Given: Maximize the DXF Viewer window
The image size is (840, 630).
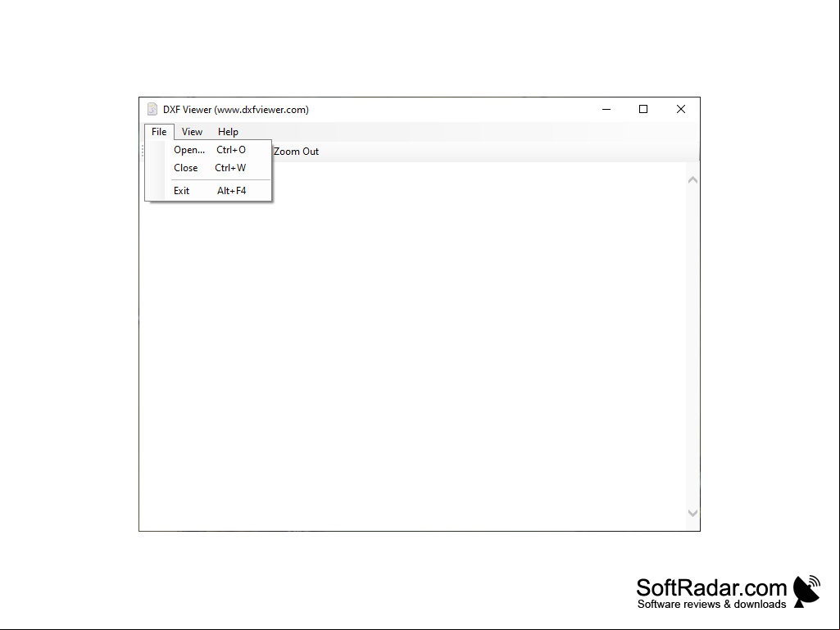Looking at the screenshot, I should click(643, 109).
